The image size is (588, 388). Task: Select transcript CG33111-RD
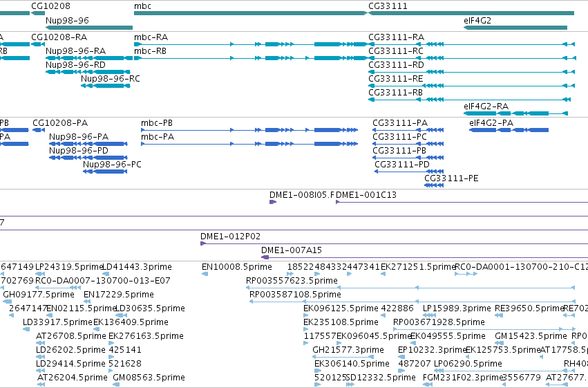[x=471, y=72]
